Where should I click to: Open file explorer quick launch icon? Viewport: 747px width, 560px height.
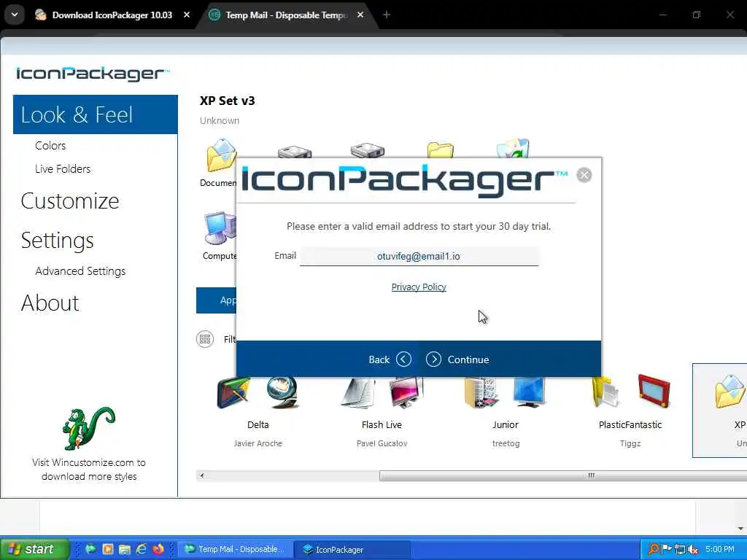pos(125,550)
